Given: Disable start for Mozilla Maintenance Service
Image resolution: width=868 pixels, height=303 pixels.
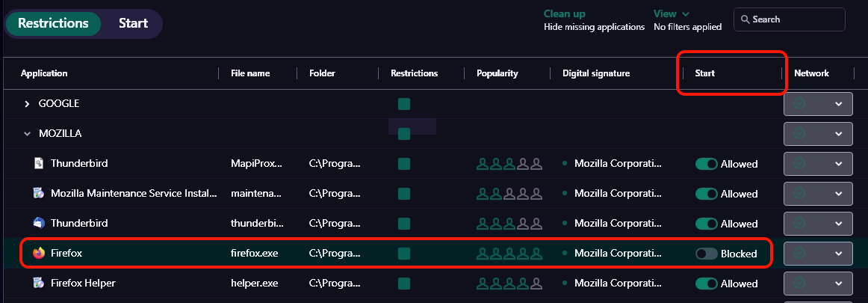Looking at the screenshot, I should [706, 194].
